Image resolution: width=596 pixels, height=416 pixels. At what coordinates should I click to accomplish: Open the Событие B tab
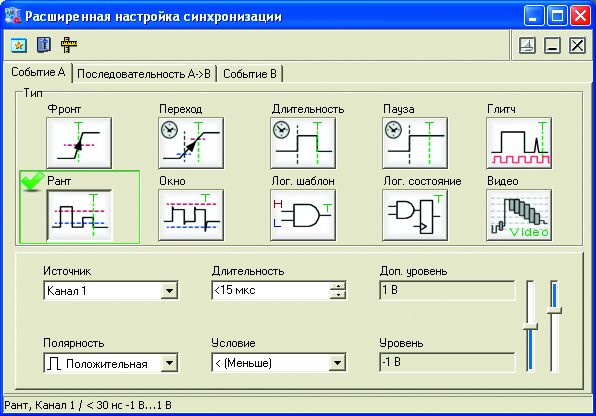250,74
